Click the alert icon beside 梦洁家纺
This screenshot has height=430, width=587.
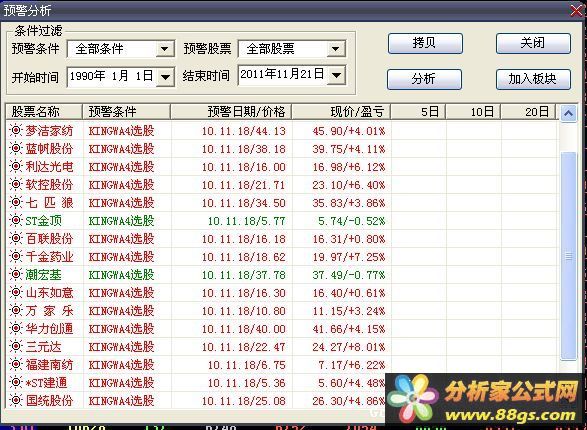pyautogui.click(x=16, y=131)
